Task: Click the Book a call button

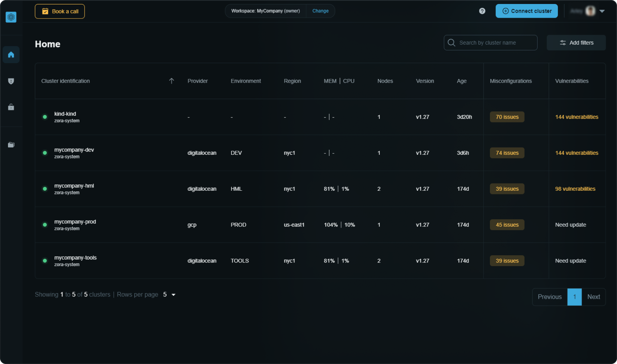Action: pos(60,11)
